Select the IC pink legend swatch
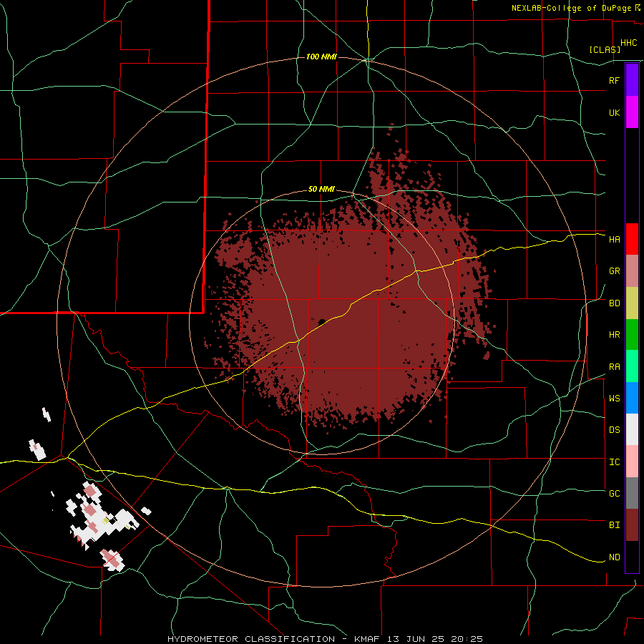Viewport: 644px width, 644px height. (632, 462)
